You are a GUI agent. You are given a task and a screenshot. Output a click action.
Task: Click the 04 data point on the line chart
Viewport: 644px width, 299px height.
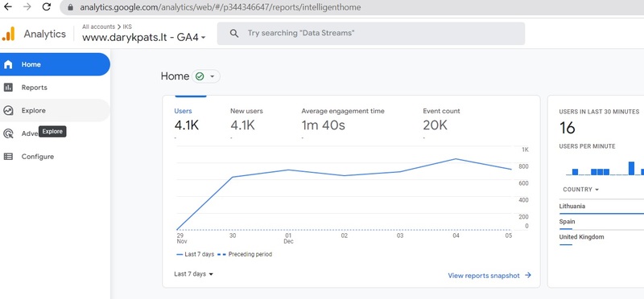coord(456,158)
